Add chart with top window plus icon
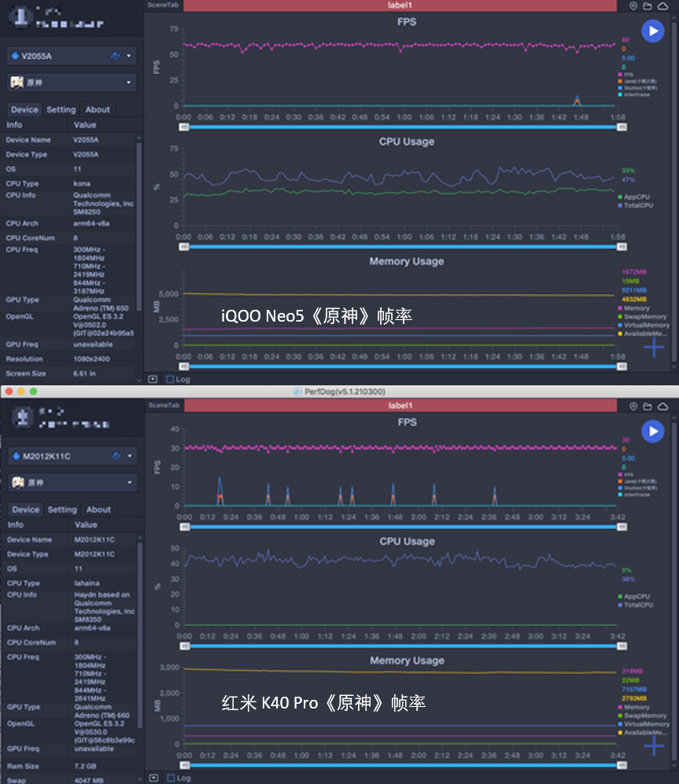This screenshot has height=784, width=679. [654, 347]
